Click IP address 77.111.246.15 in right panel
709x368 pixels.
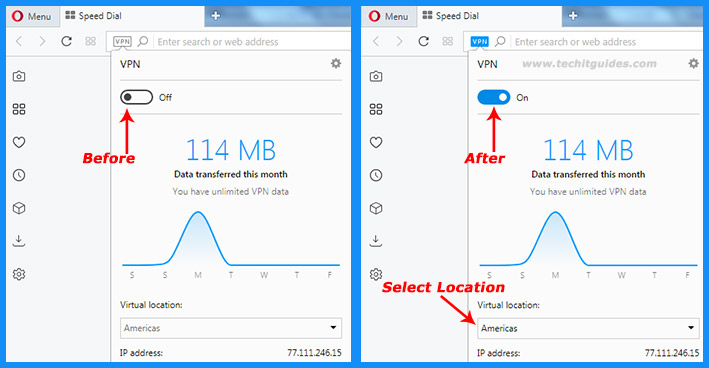(672, 353)
